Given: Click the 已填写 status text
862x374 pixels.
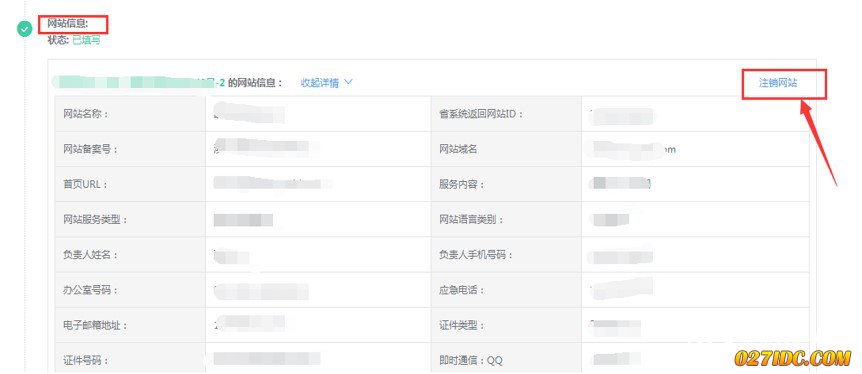Looking at the screenshot, I should coord(86,40).
